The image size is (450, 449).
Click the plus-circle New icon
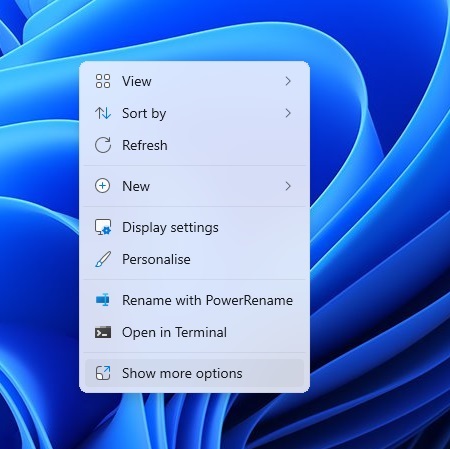103,186
